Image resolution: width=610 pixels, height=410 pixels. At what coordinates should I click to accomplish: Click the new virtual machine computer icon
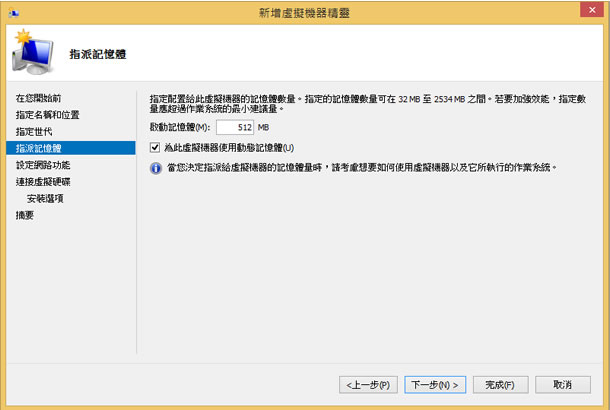tap(33, 52)
